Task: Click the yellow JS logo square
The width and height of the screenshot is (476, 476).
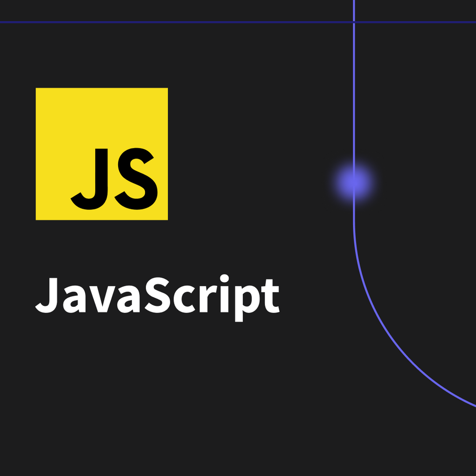Action: click(x=101, y=153)
